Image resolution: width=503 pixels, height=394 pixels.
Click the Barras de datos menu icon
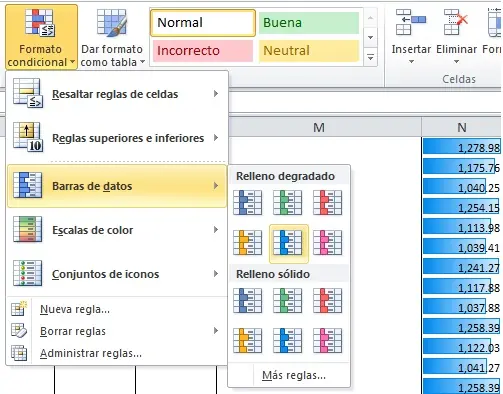pyautogui.click(x=27, y=185)
